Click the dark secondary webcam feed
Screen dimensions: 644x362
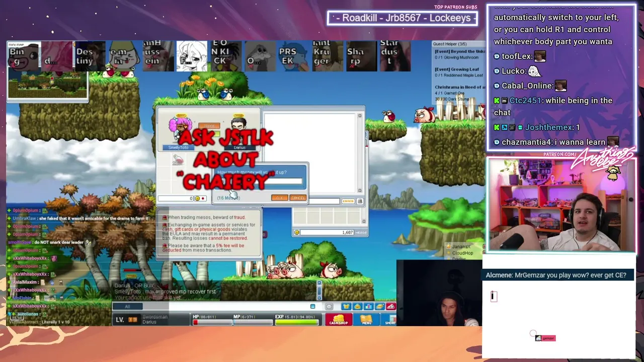439,293
